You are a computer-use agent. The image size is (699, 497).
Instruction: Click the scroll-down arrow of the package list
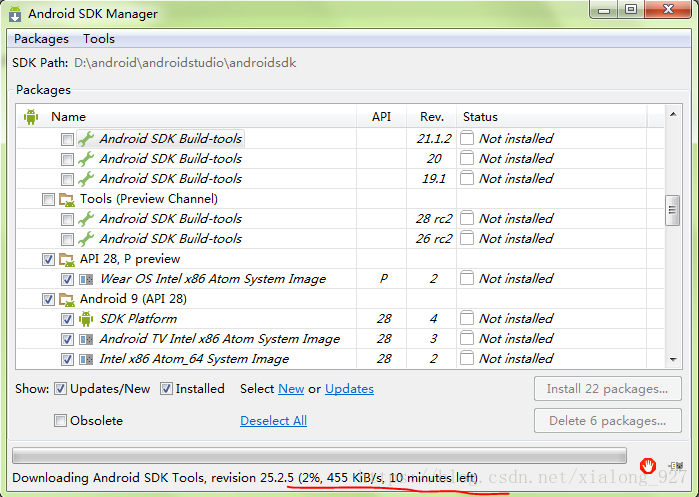click(x=673, y=359)
